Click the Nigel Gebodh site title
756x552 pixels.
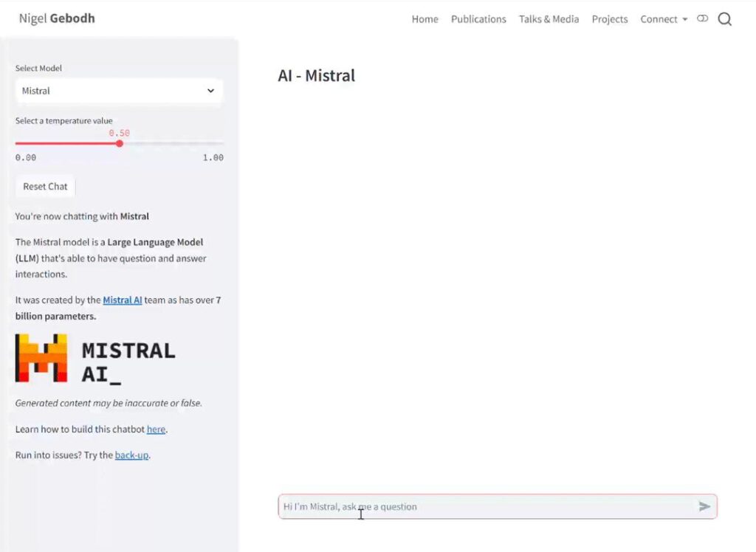[57, 18]
